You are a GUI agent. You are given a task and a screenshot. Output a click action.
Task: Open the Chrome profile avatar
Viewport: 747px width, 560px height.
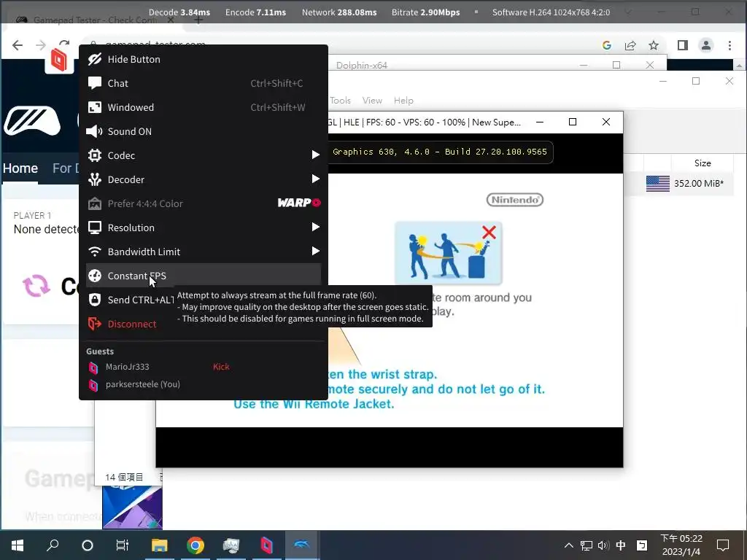click(706, 45)
